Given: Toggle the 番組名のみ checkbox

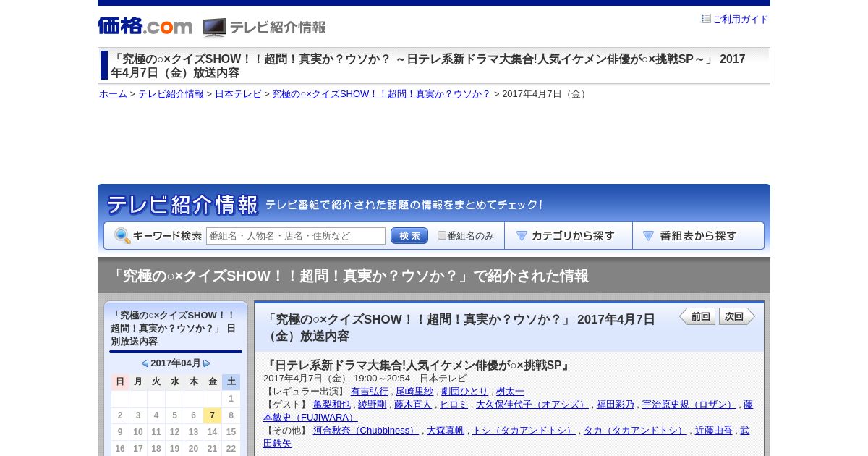Looking at the screenshot, I should click(442, 236).
